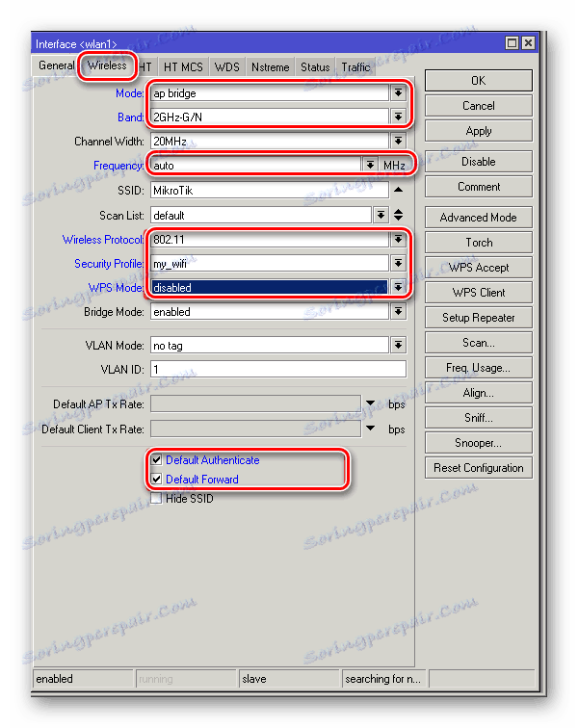Switch to the General tab
This screenshot has height=728, width=578.
[x=55, y=65]
